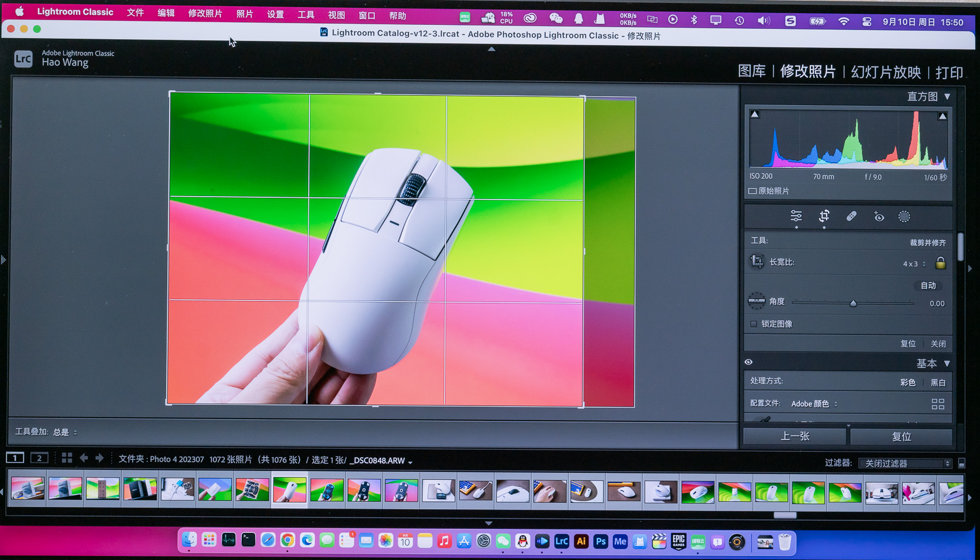The height and width of the screenshot is (560, 980).
Task: Select the Edit sliders tool icon
Action: click(x=796, y=216)
